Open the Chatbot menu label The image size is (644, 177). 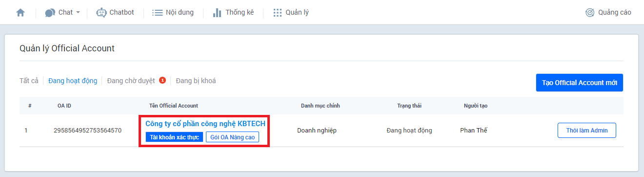121,13
